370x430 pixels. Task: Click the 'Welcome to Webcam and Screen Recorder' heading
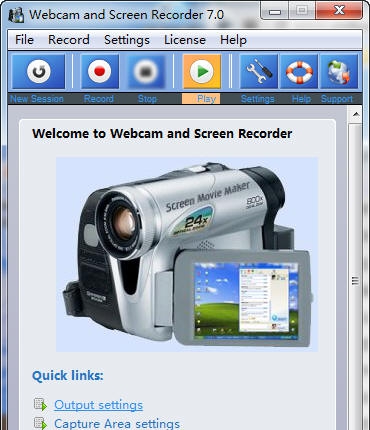162,134
